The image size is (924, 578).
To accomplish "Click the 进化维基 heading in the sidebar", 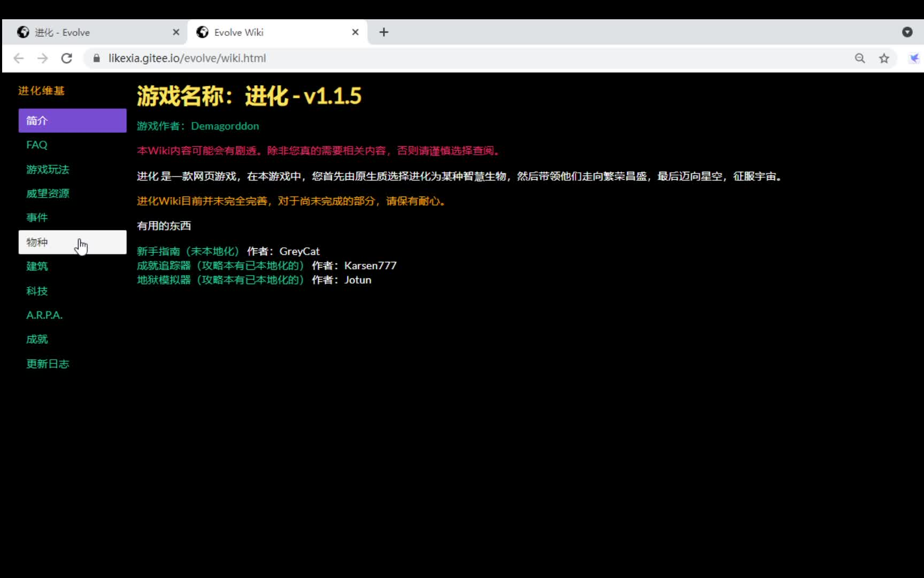I will tap(41, 90).
